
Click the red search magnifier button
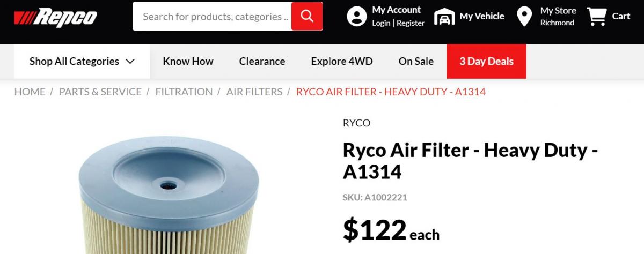click(307, 16)
